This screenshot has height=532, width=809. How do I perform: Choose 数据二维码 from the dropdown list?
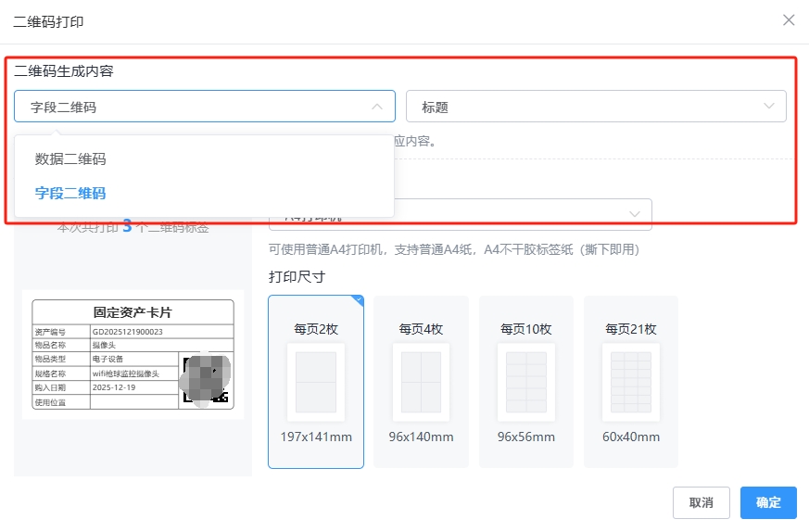(x=70, y=159)
